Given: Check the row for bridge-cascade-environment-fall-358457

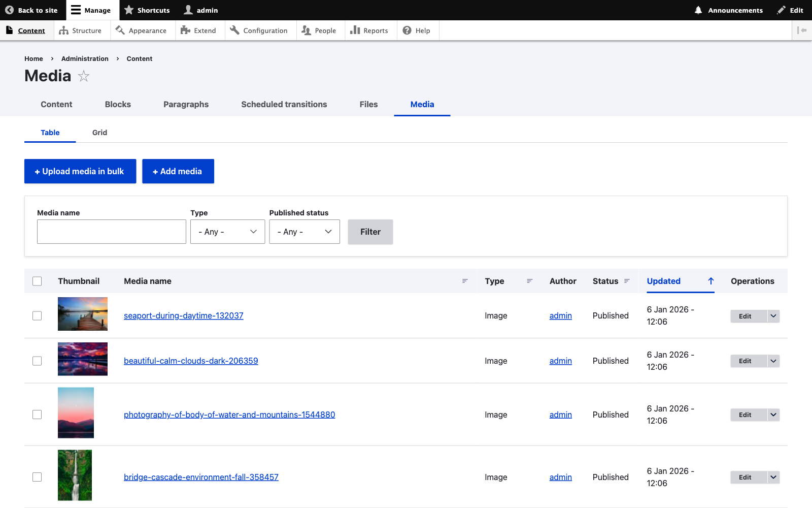Looking at the screenshot, I should [x=37, y=477].
